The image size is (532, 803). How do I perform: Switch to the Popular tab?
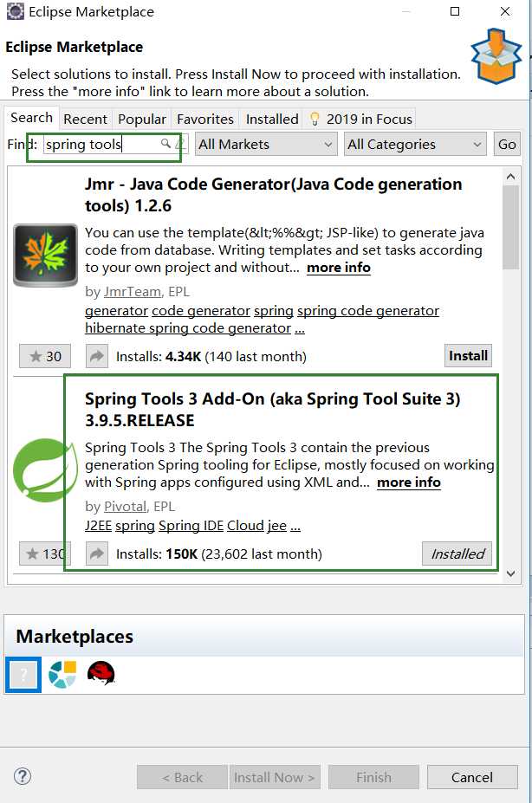click(x=142, y=120)
